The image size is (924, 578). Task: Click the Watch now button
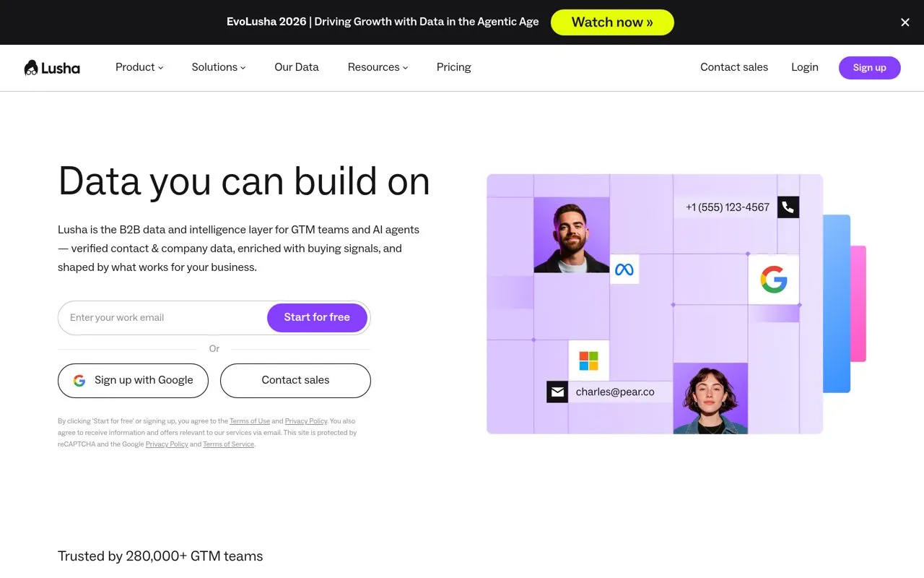[612, 22]
